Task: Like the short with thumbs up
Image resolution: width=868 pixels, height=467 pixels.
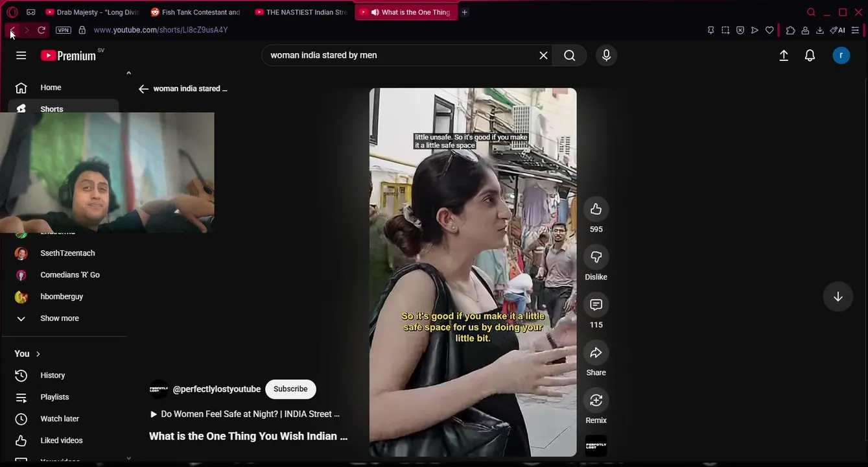Action: [x=596, y=209]
